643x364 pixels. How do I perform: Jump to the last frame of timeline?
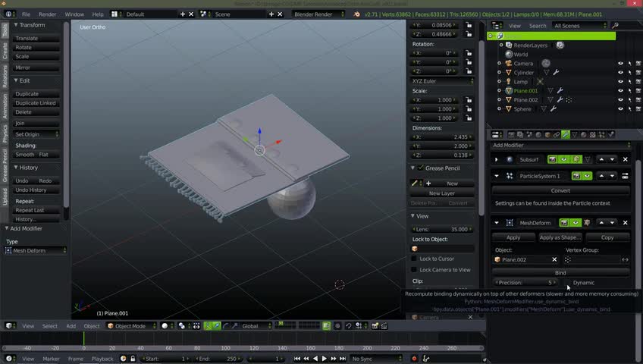(x=343, y=359)
